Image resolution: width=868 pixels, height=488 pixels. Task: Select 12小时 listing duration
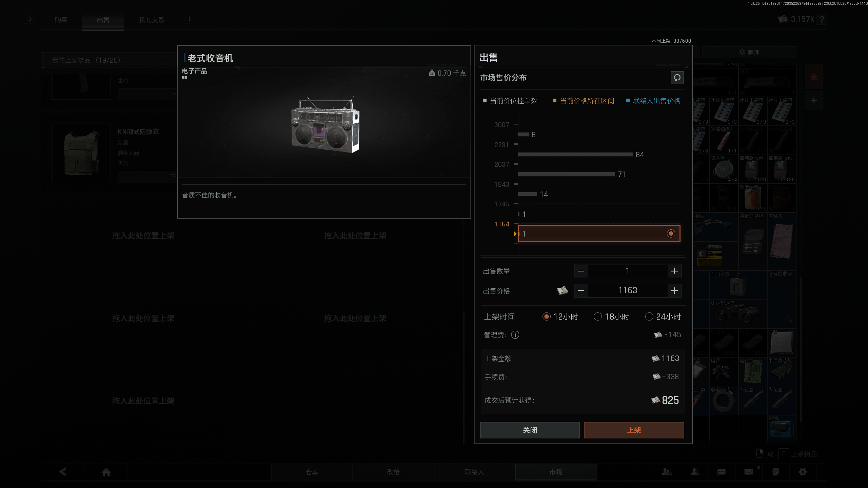click(x=560, y=317)
